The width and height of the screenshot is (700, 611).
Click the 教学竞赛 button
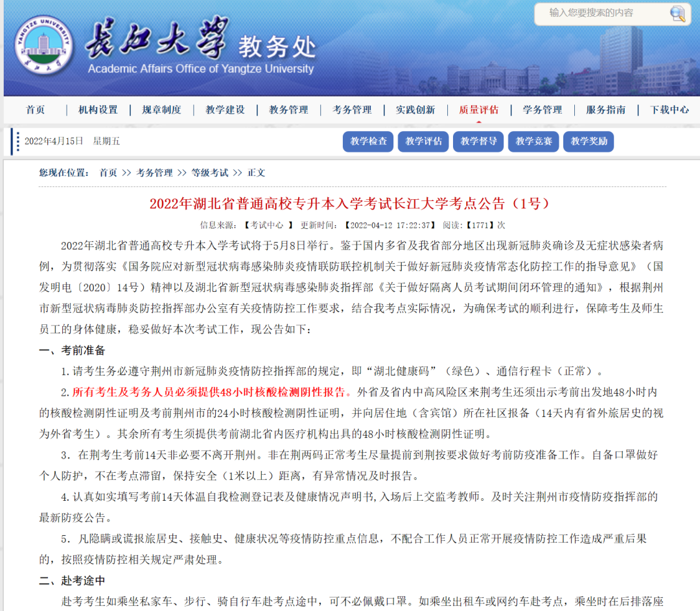pos(533,141)
